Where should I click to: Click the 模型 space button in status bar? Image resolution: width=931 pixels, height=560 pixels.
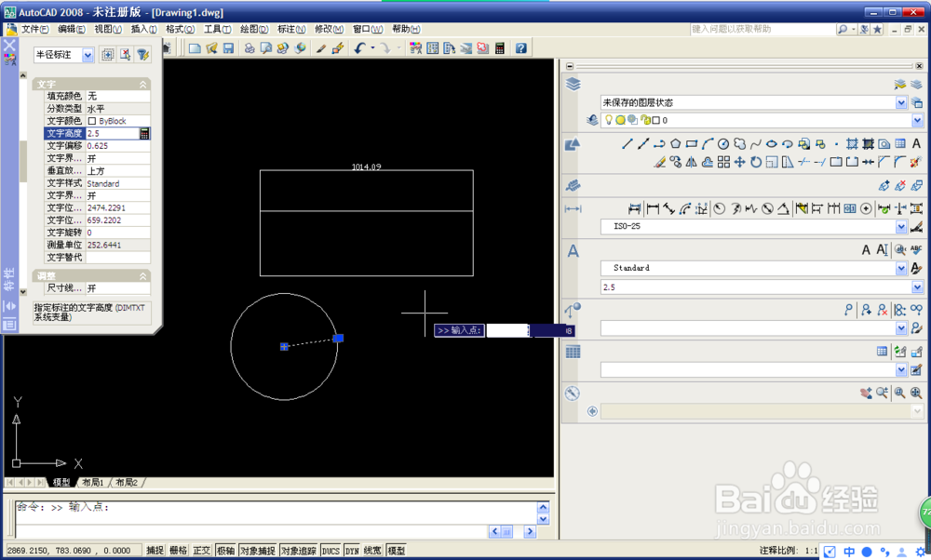pyautogui.click(x=396, y=551)
